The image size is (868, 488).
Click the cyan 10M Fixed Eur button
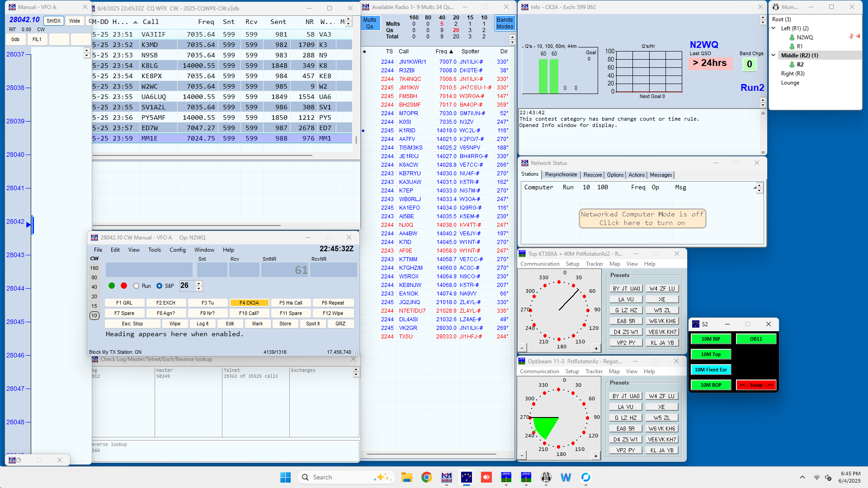point(711,370)
